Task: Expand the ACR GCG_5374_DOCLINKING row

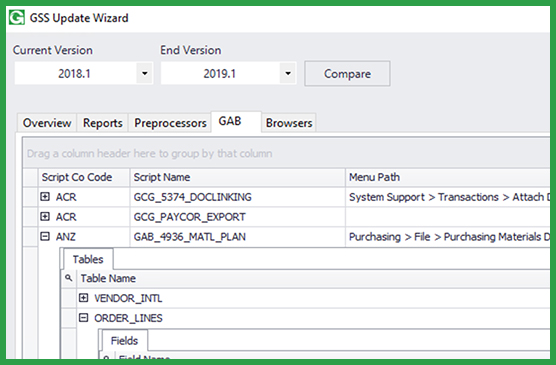Action: (x=45, y=197)
